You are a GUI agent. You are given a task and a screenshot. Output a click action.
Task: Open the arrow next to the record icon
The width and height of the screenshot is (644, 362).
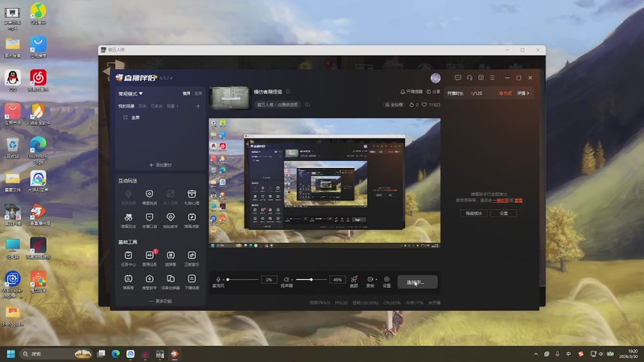[x=376, y=279]
